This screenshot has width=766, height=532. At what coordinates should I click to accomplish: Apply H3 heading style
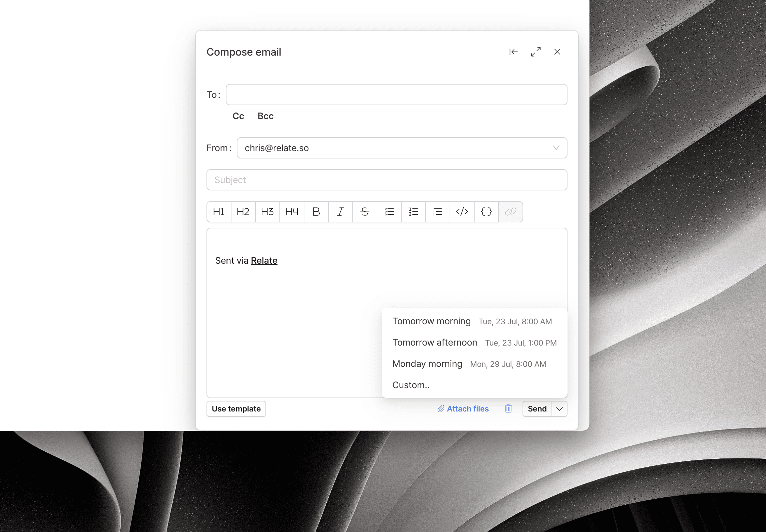click(267, 212)
